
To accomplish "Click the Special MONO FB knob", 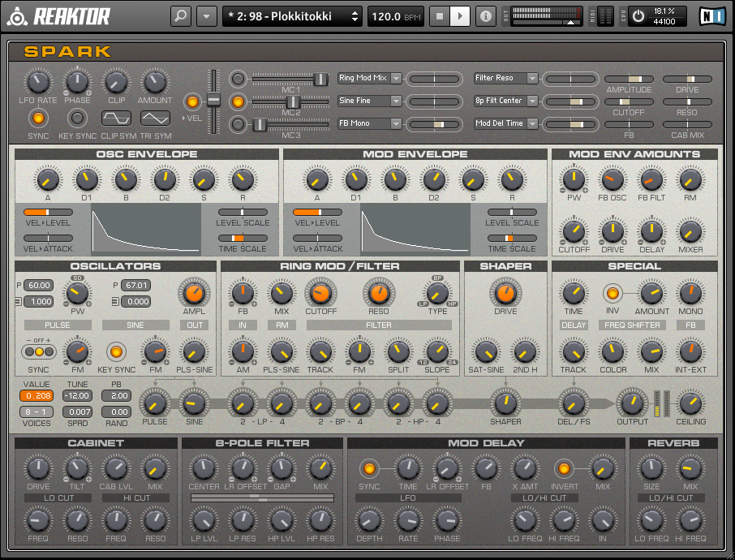I will [690, 294].
